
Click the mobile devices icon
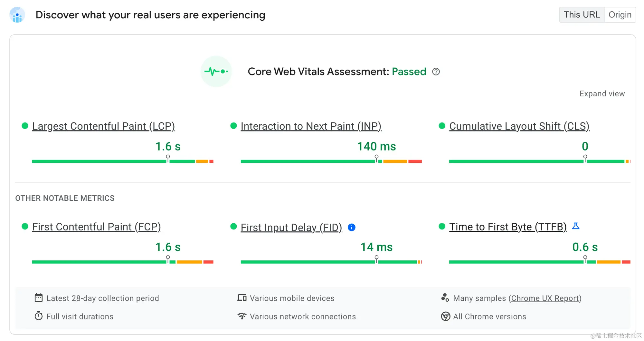click(x=241, y=298)
